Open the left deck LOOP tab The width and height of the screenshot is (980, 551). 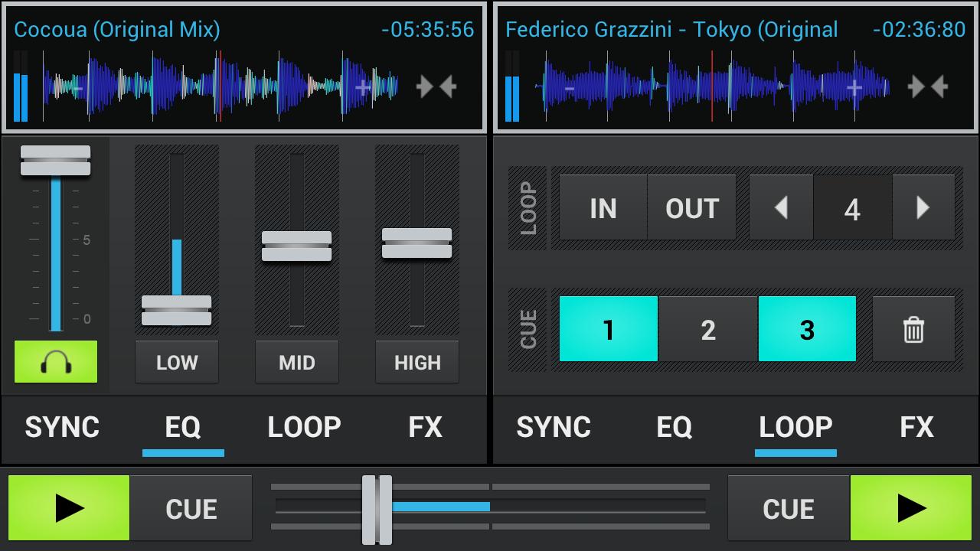[304, 427]
